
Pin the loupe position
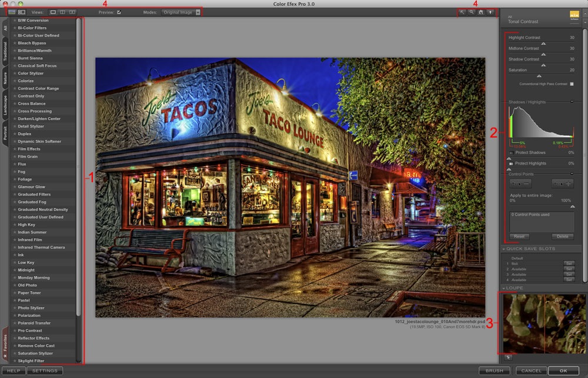tap(508, 358)
